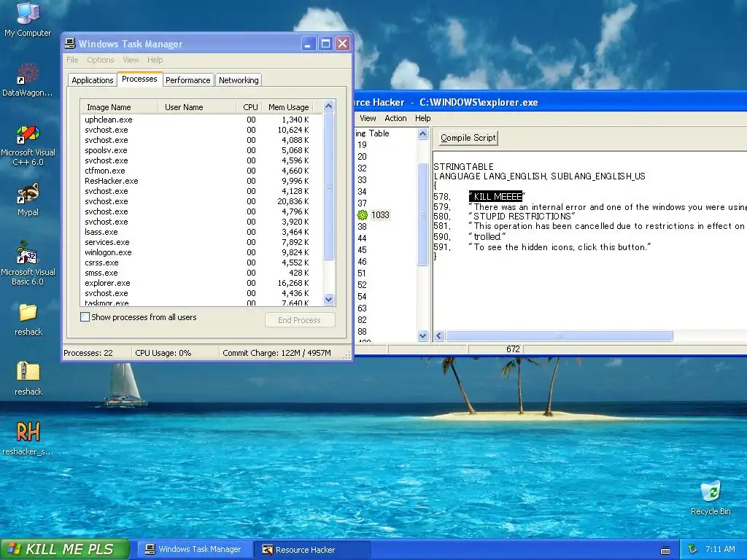Switch to the Applications tab
747x560 pixels.
(x=93, y=80)
